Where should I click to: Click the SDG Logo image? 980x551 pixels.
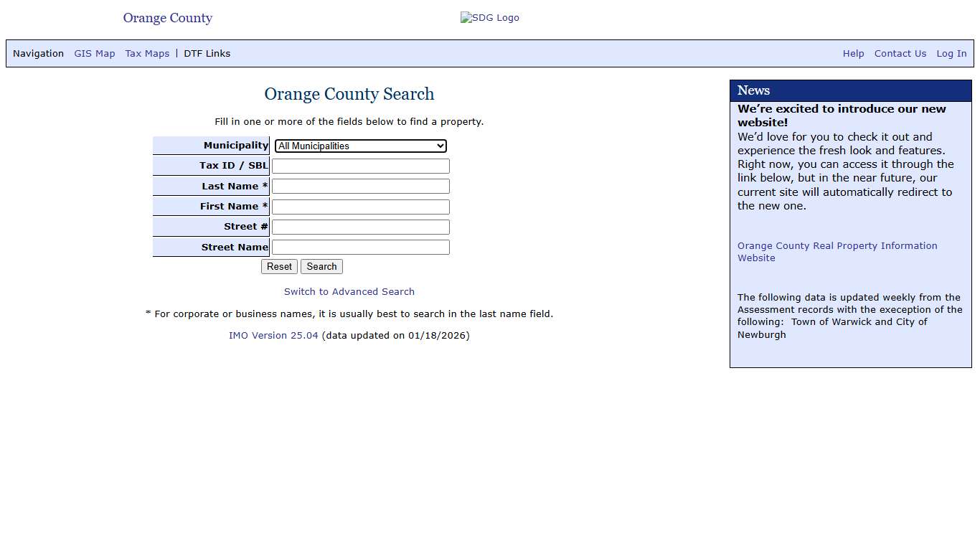coord(490,17)
